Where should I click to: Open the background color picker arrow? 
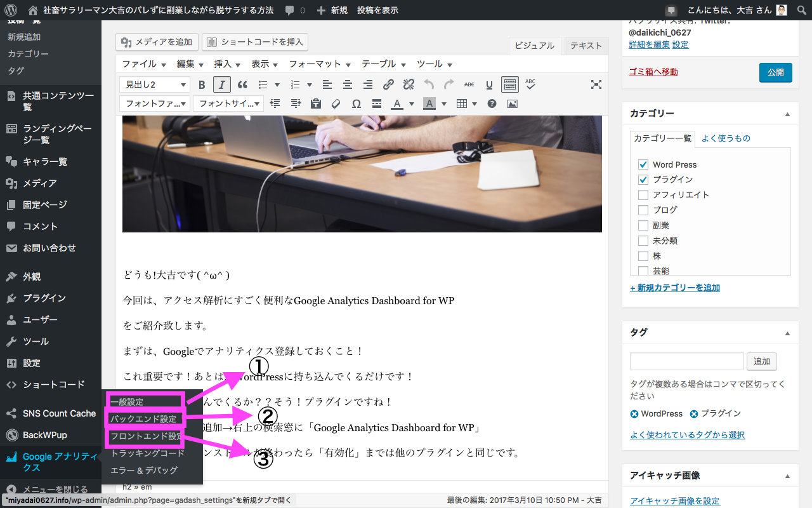(444, 104)
